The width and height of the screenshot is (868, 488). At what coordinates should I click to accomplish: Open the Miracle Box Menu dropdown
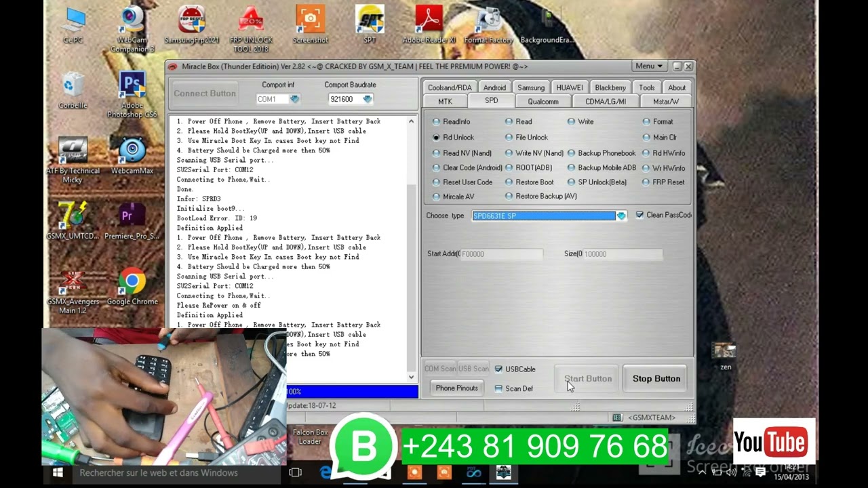(x=650, y=66)
